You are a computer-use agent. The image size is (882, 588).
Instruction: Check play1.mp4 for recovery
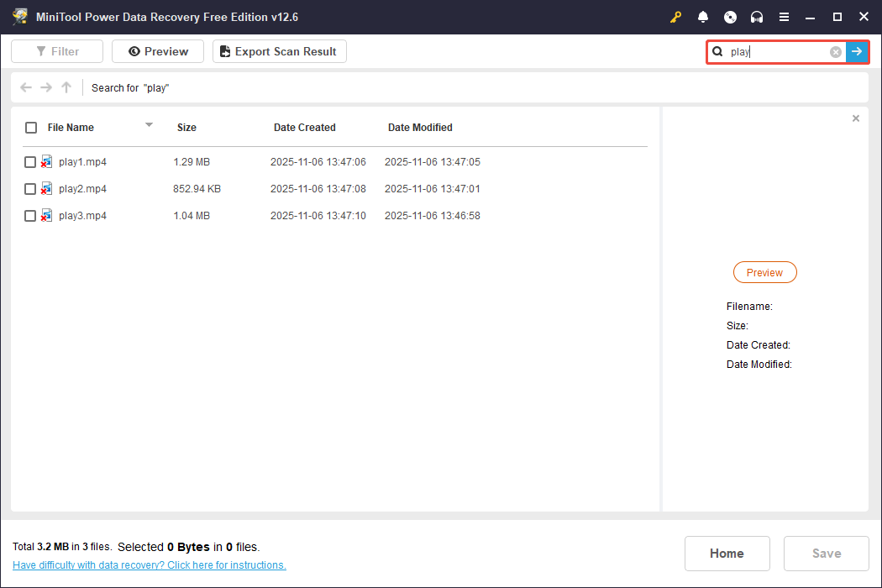click(30, 161)
